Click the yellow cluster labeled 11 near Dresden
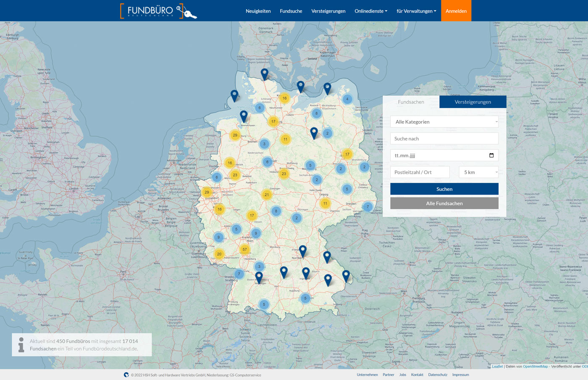 click(325, 203)
